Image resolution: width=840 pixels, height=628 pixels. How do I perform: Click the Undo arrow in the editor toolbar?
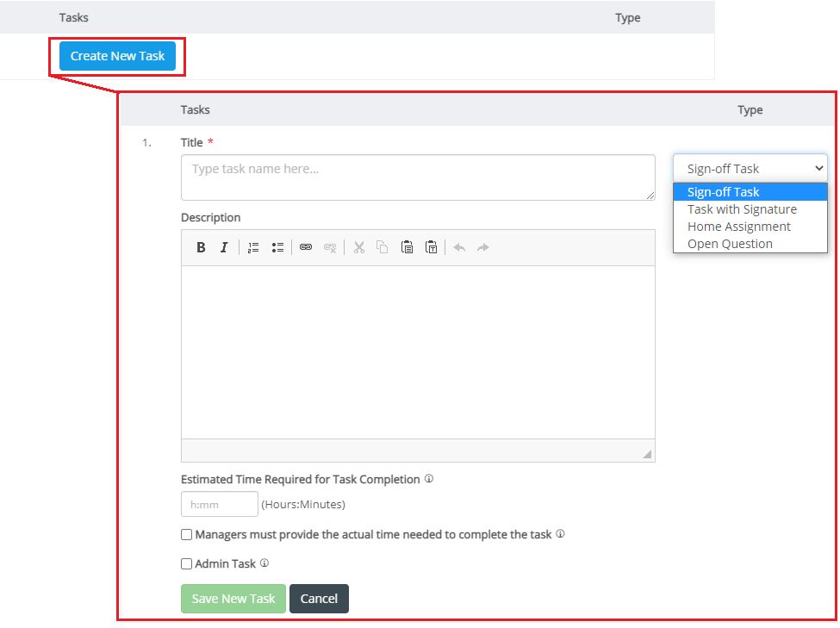(x=460, y=247)
